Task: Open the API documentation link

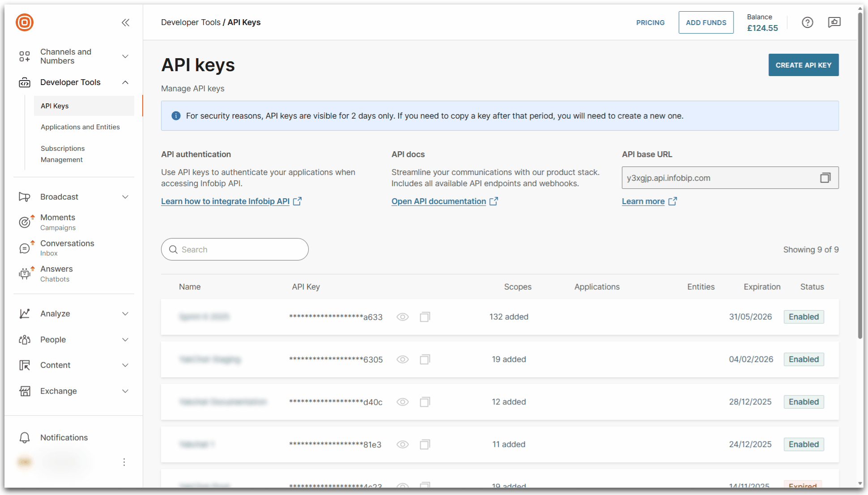Action: coord(438,201)
